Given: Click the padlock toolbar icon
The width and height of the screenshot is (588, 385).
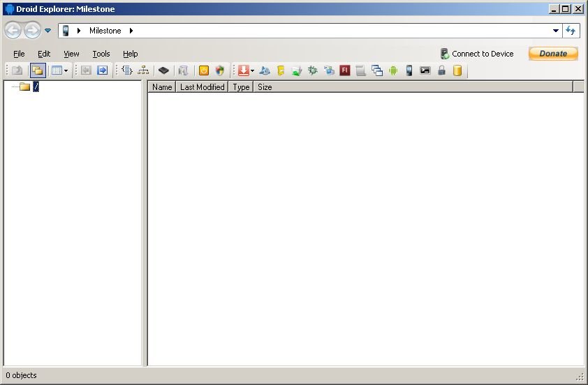Looking at the screenshot, I should (x=442, y=70).
